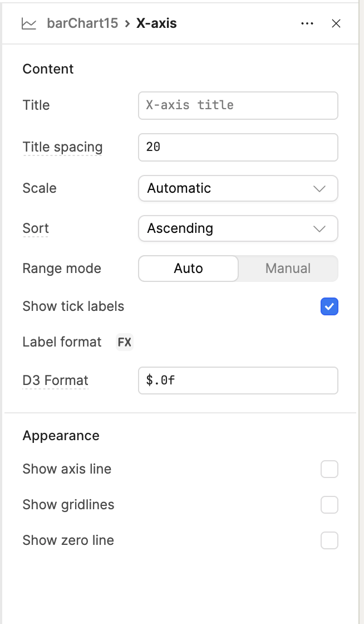Navigate back to barChart15 breadcrumb

pyautogui.click(x=82, y=23)
